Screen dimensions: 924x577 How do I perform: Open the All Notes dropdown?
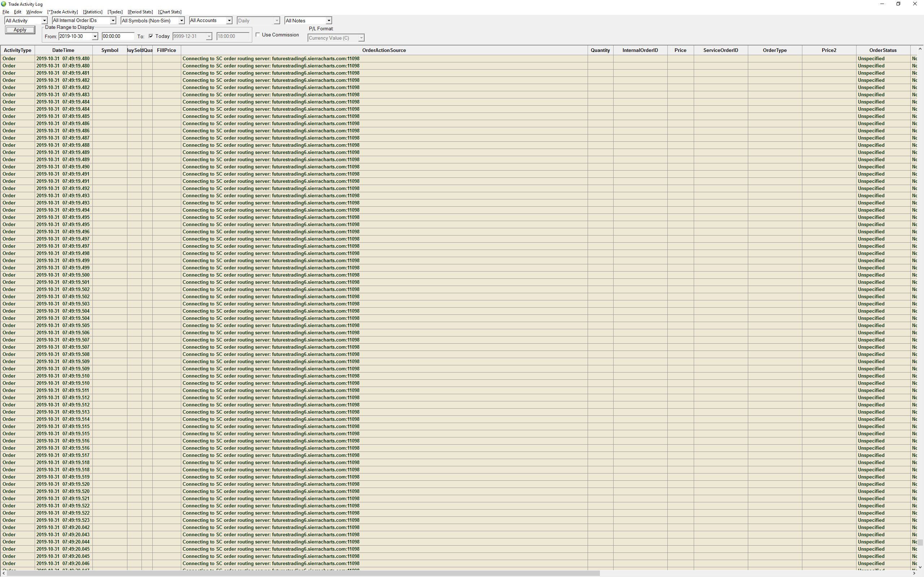[x=328, y=21]
